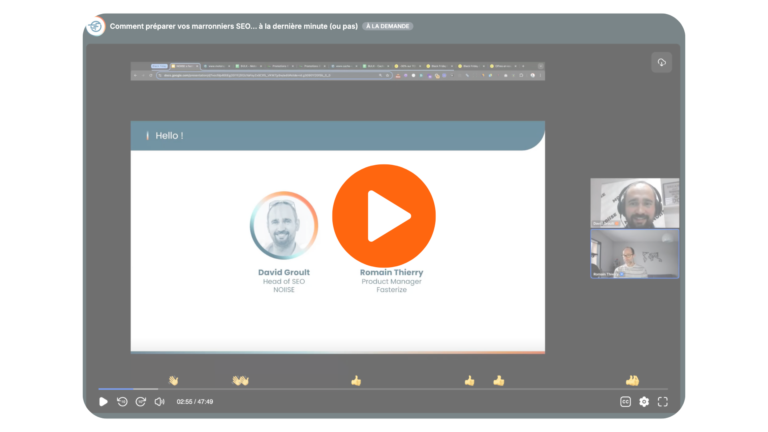Image resolution: width=768 pixels, height=432 pixels.
Task: Click the 'Hello !' slide heading
Action: pyautogui.click(x=169, y=136)
